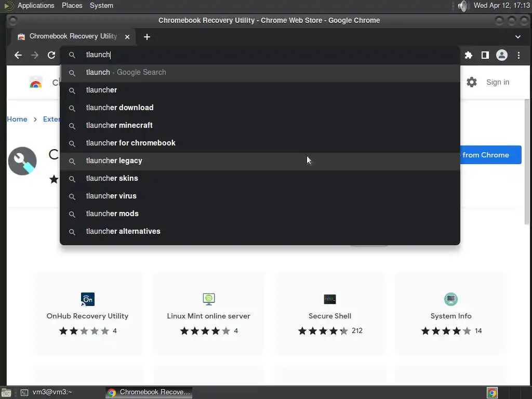The width and height of the screenshot is (532, 399).
Task: Choose 'tlauncher download' suggestion
Action: [260, 108]
